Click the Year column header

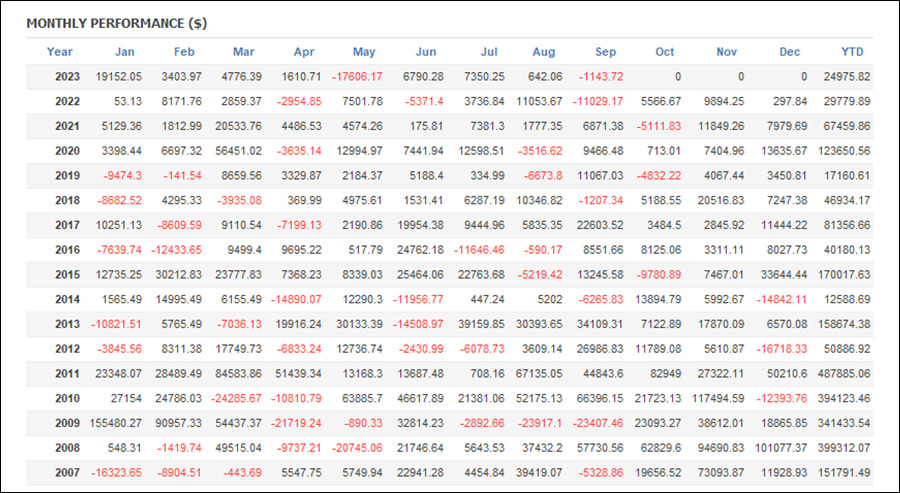tap(60, 52)
